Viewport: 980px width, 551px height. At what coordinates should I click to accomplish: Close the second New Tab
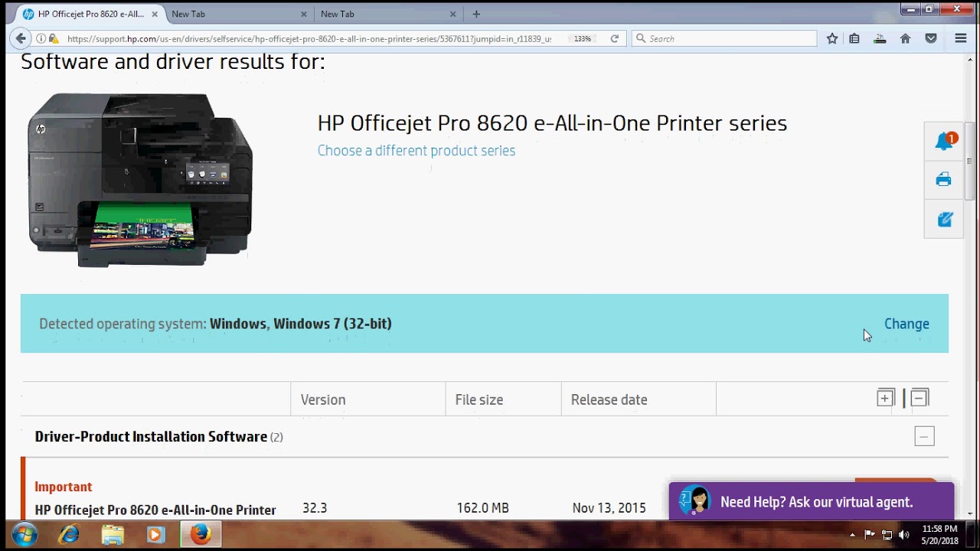303,14
